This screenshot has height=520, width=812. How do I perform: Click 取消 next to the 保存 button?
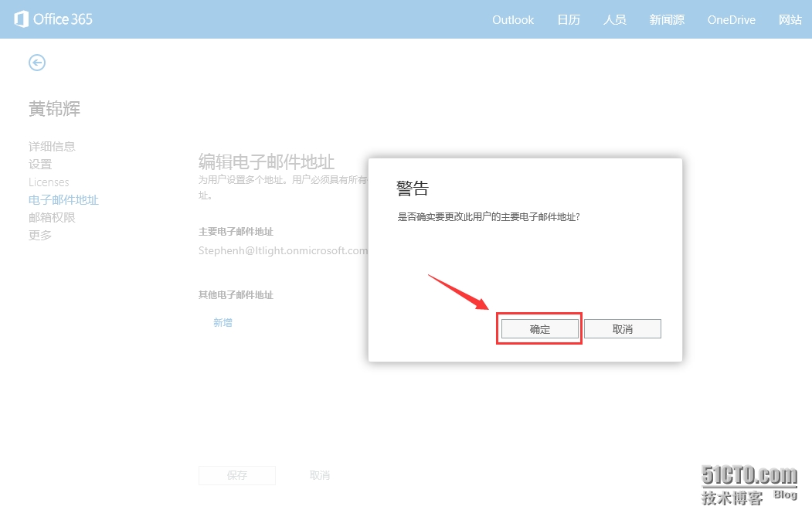click(320, 475)
